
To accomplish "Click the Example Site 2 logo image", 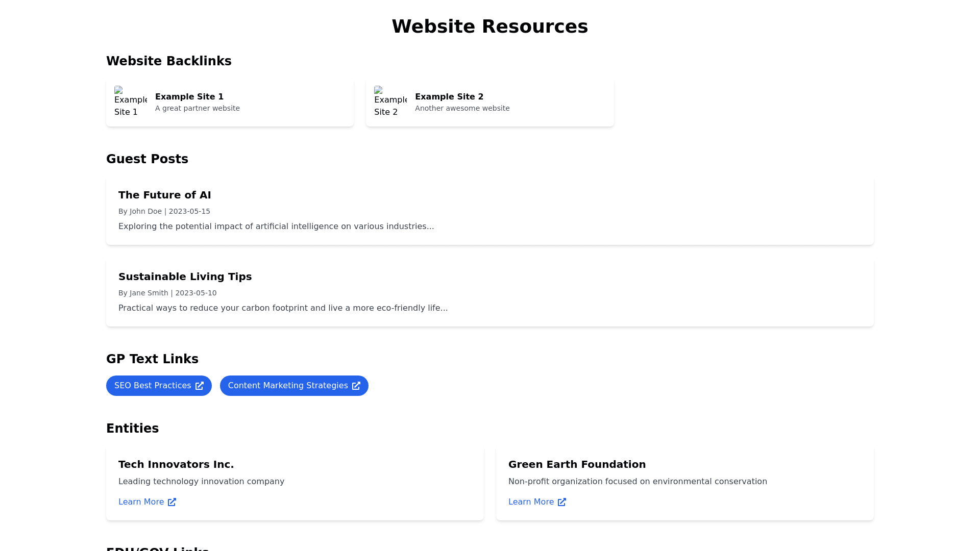I will pos(390,102).
